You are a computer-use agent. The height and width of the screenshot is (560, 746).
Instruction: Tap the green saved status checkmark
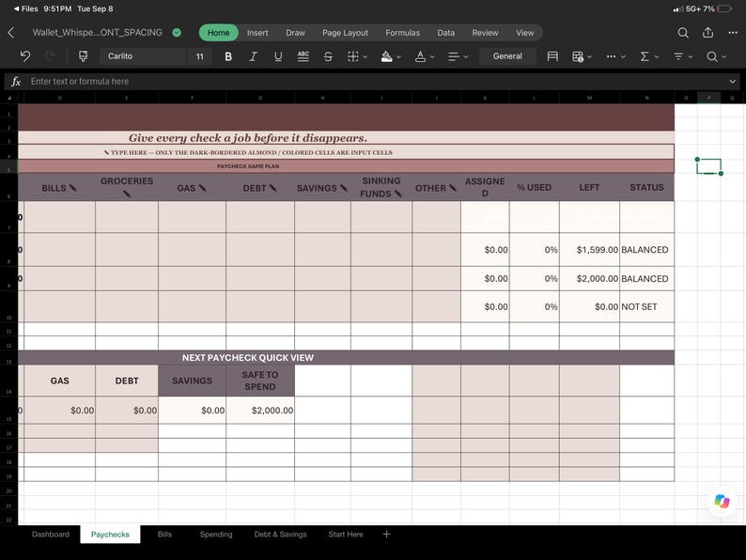coord(177,32)
